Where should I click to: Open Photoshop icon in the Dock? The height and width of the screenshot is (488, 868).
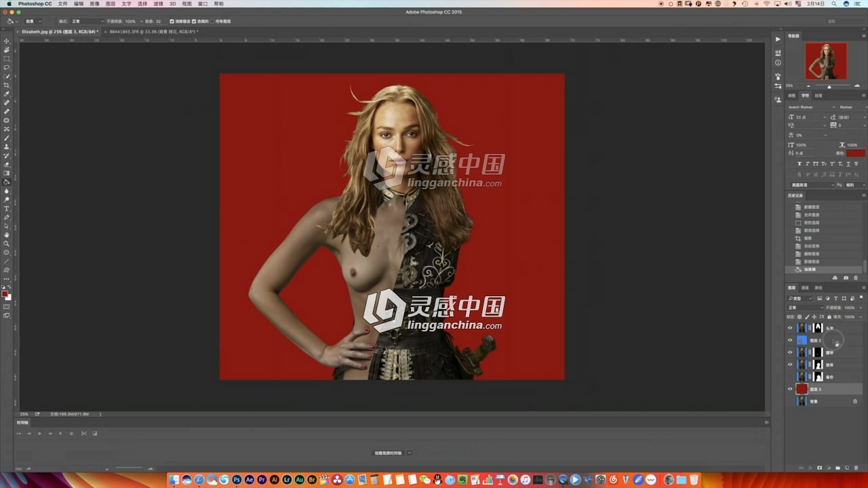coord(237,480)
